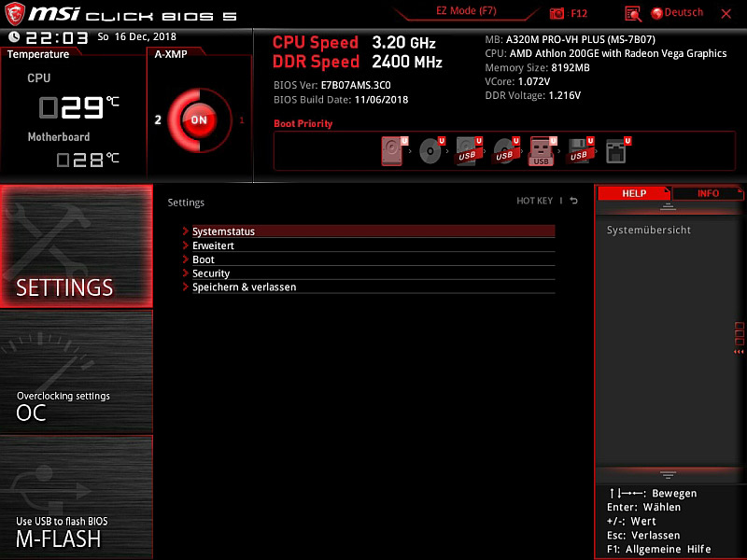Click the AMD Athlon 200GE CPU line
This screenshot has width=747, height=560.
[x=605, y=53]
